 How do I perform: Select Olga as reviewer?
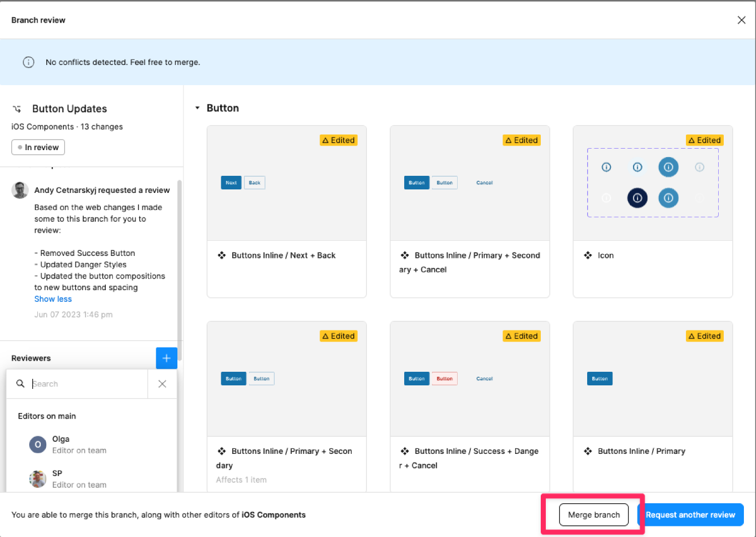coord(61,444)
